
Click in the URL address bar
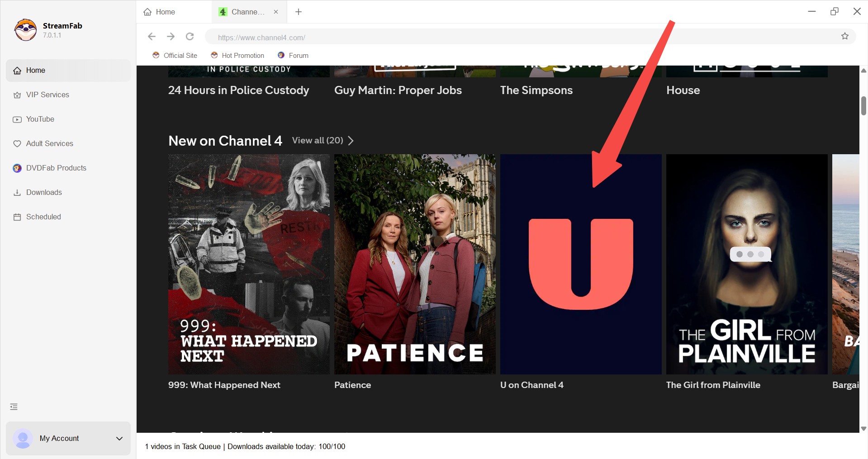point(407,37)
